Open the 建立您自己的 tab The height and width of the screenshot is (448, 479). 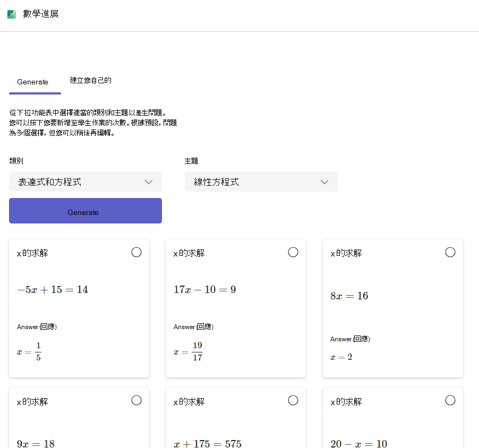90,81
